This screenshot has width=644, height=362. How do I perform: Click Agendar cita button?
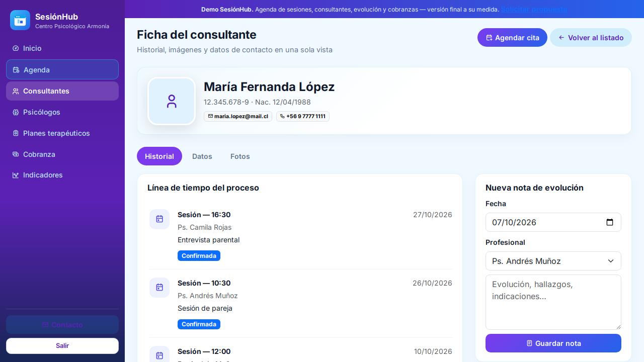coord(512,38)
